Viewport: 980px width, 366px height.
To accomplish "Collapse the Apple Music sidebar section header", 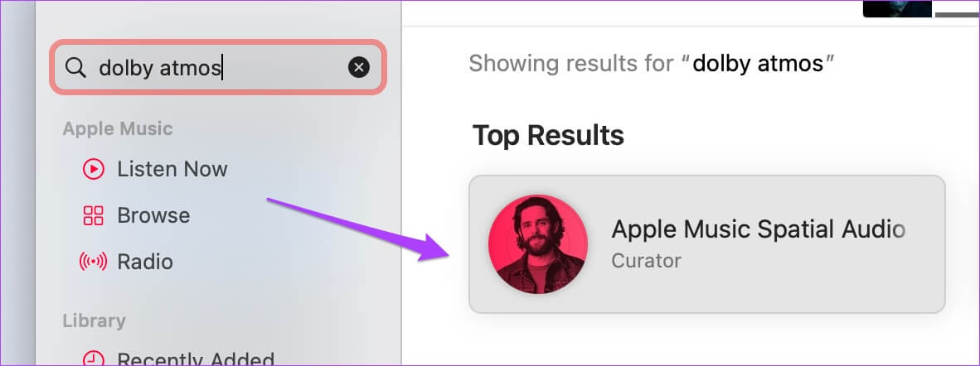I will point(118,128).
